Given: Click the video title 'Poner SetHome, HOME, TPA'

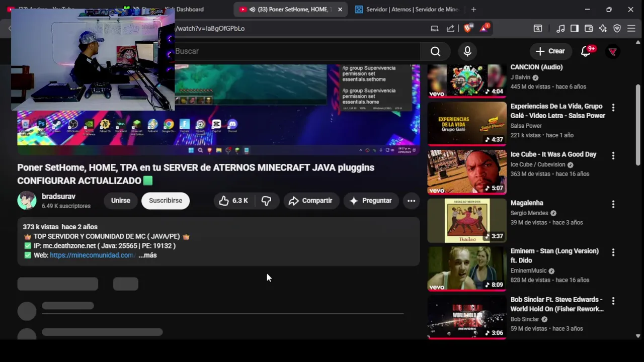Looking at the screenshot, I should 196,174.
